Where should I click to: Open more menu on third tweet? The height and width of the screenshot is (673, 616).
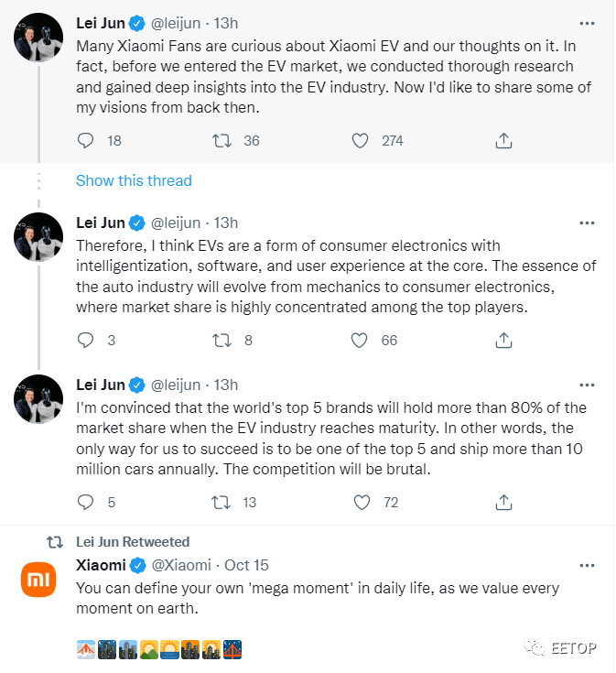click(587, 385)
